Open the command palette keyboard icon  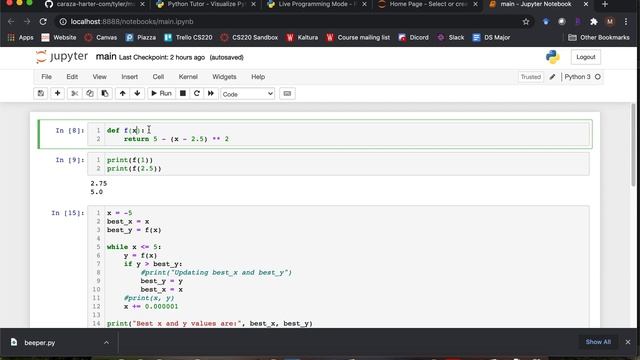click(287, 93)
